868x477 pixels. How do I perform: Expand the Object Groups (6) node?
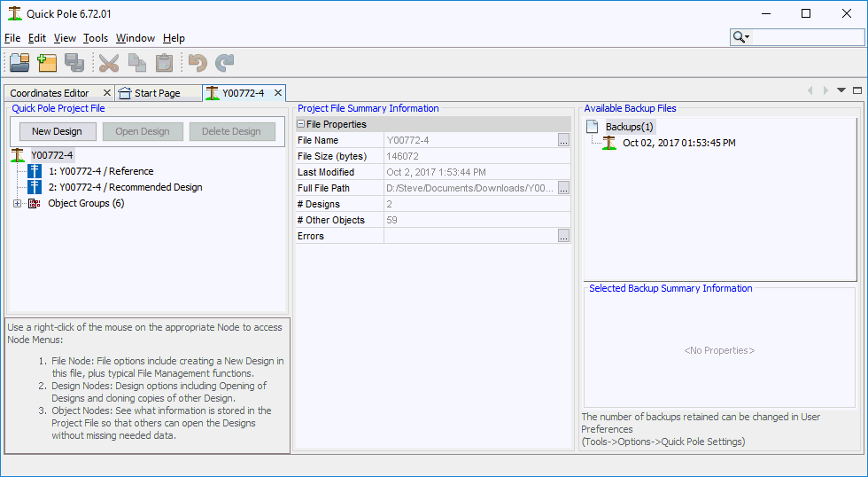[17, 203]
